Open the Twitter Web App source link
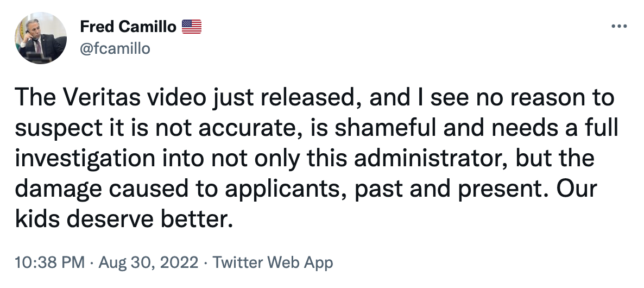The image size is (644, 288). click(273, 262)
